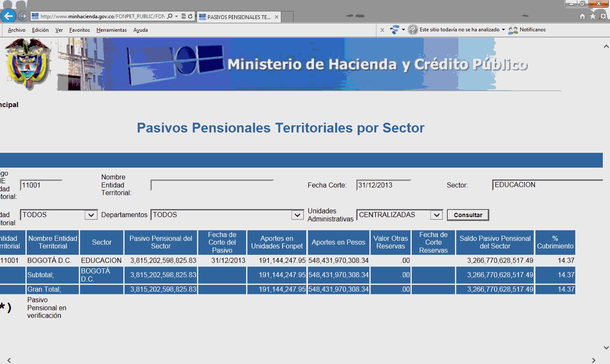Screen dimensions: 610x364
Task: Expand the Unidades Administrativas CENTRALIZADAS dropdown
Action: pyautogui.click(x=436, y=215)
